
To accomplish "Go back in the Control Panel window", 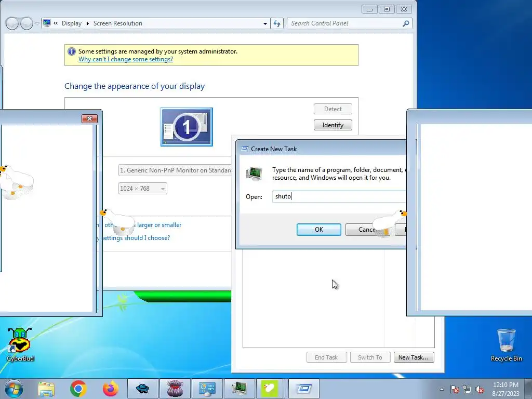I will tap(12, 23).
